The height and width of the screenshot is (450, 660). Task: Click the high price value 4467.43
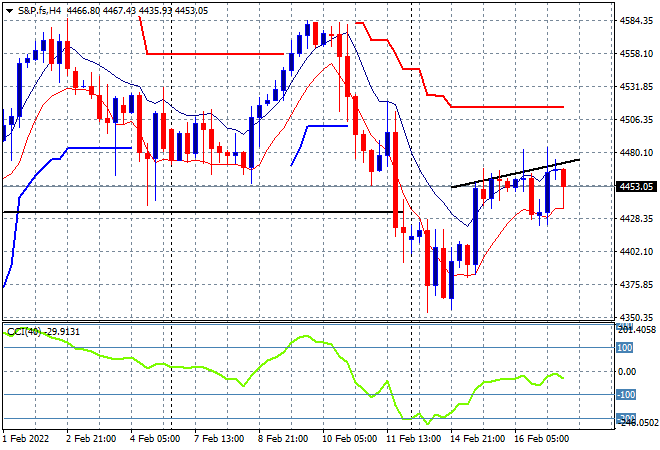[x=119, y=11]
